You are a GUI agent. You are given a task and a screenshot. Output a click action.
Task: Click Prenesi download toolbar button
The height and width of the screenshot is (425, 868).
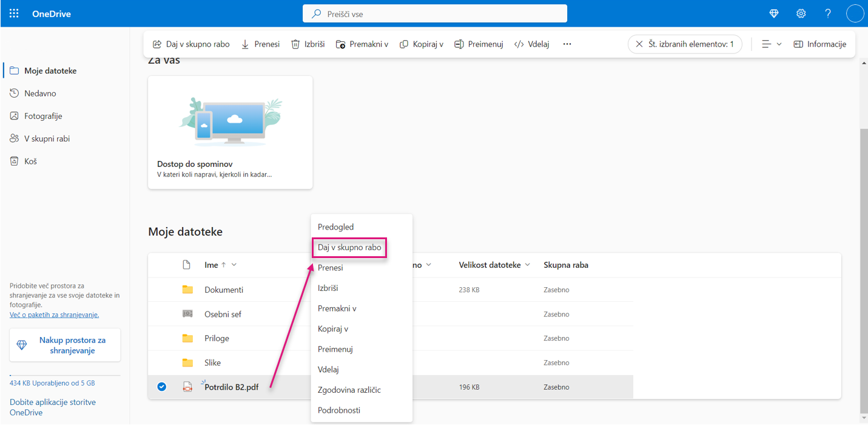point(261,44)
